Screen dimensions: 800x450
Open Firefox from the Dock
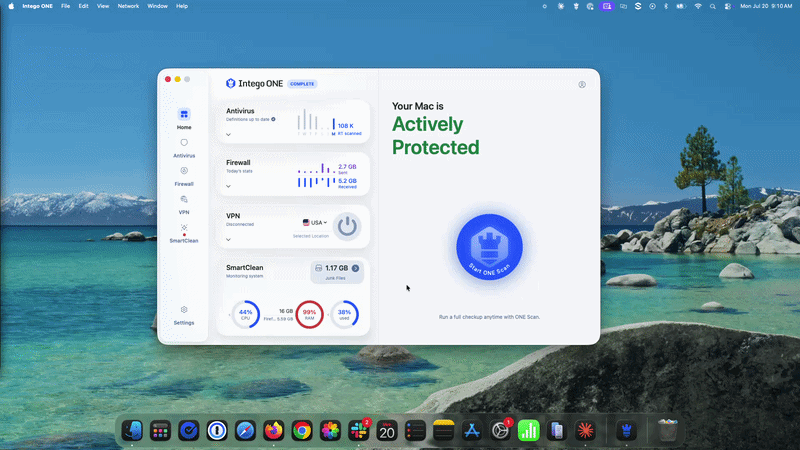[273, 431]
